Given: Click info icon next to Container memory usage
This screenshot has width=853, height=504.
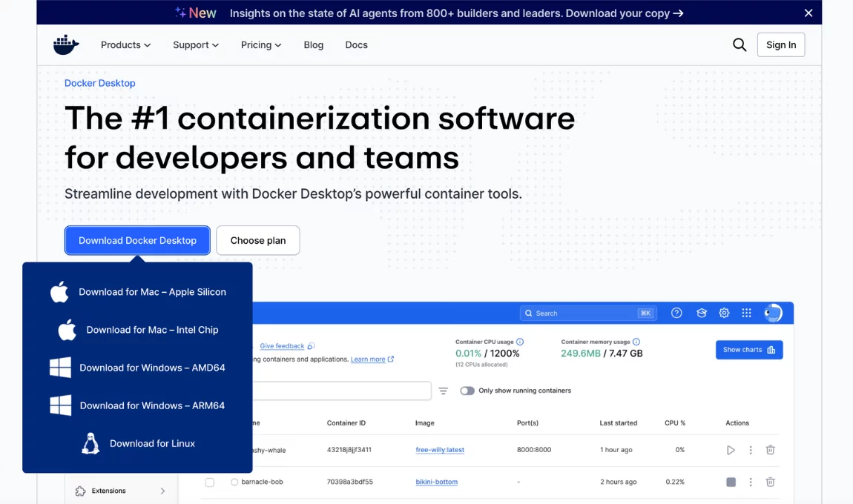Looking at the screenshot, I should click(636, 342).
